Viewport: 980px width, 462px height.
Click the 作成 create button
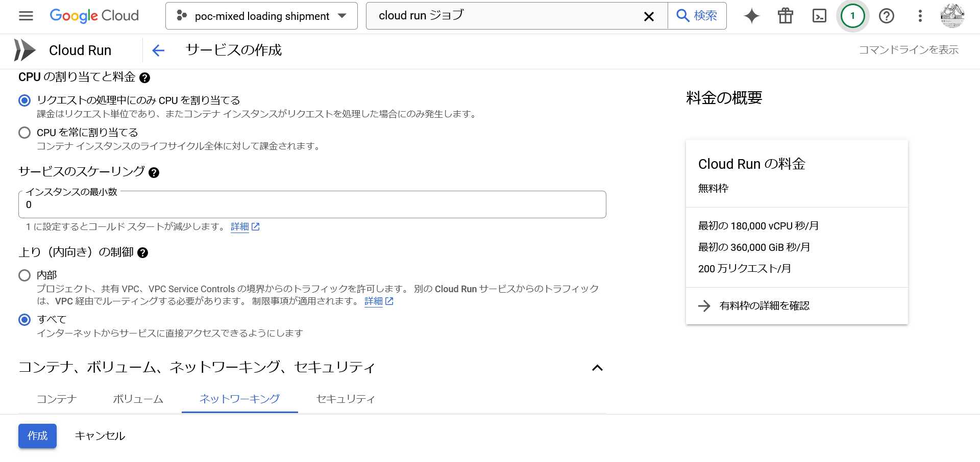pyautogui.click(x=37, y=436)
